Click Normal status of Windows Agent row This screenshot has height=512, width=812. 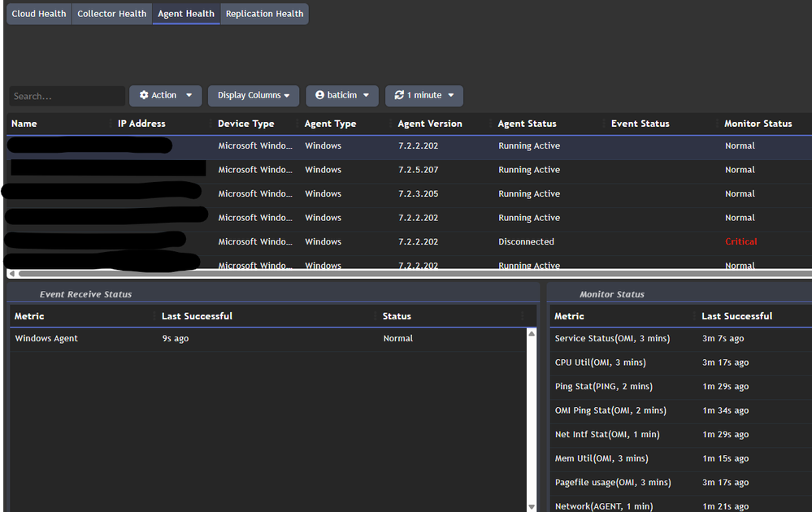pos(398,339)
